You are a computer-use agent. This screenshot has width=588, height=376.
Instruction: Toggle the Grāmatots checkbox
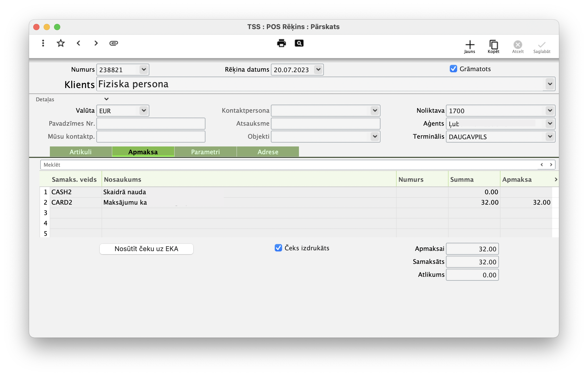[x=453, y=69]
